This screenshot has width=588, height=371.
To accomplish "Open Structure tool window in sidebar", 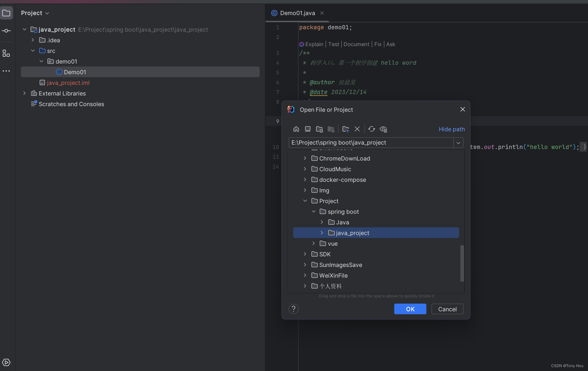I will click(6, 53).
